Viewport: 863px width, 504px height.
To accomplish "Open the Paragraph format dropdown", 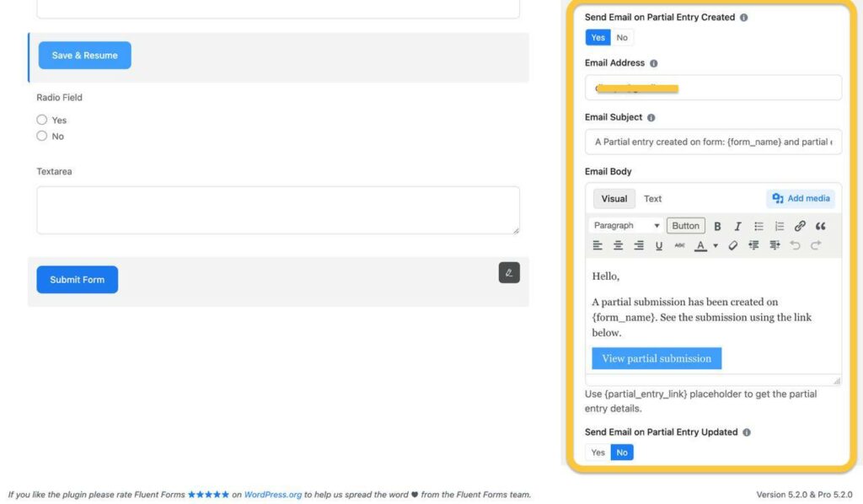I will click(x=626, y=226).
